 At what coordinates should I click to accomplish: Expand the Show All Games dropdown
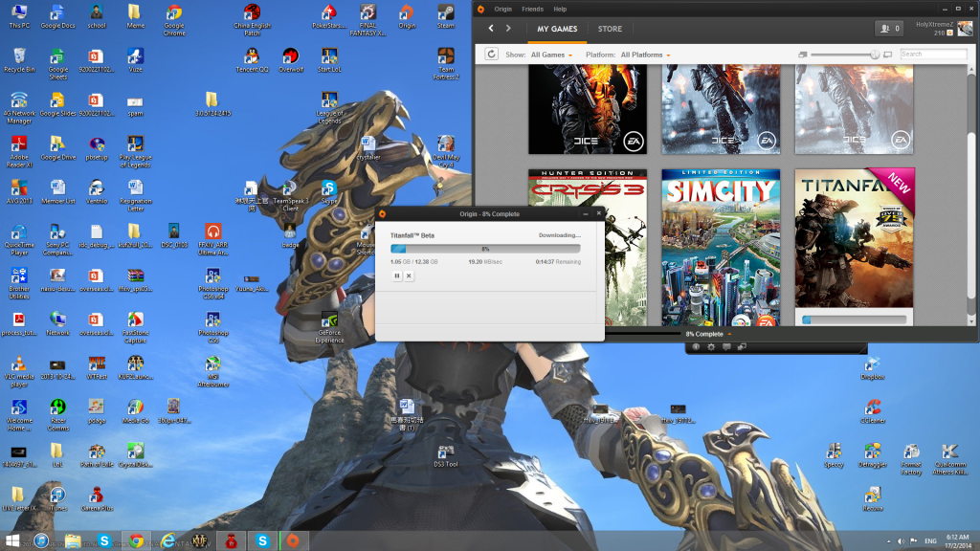(552, 55)
